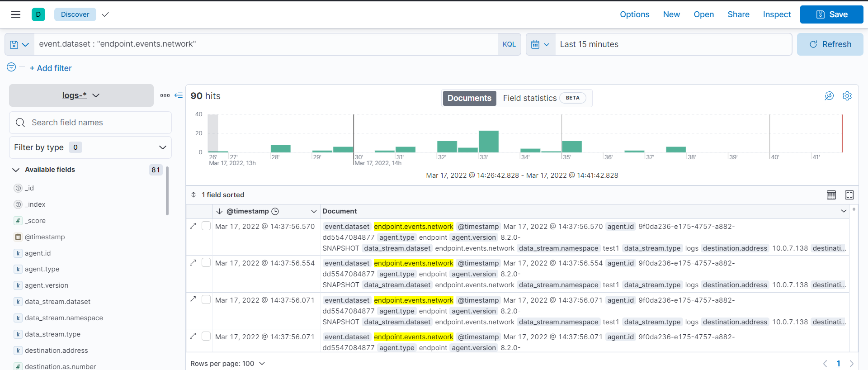Go to the previous results page
Image resolution: width=868 pixels, height=370 pixels.
pos(825,364)
